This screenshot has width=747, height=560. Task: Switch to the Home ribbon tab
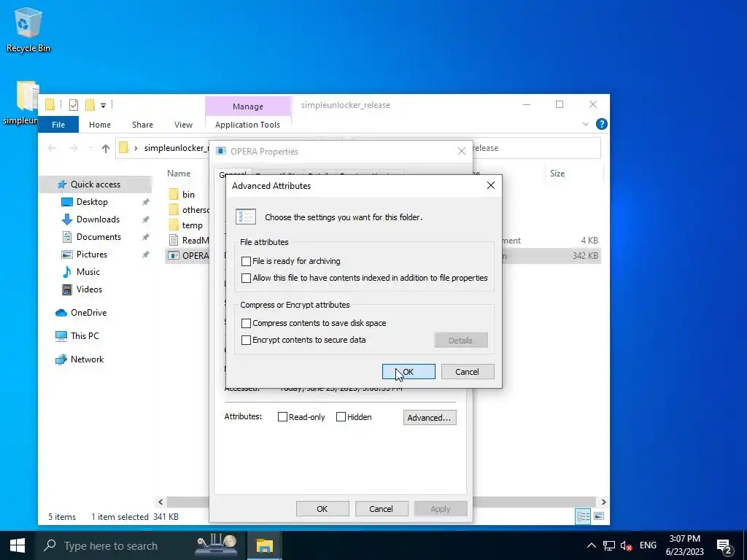click(x=99, y=125)
